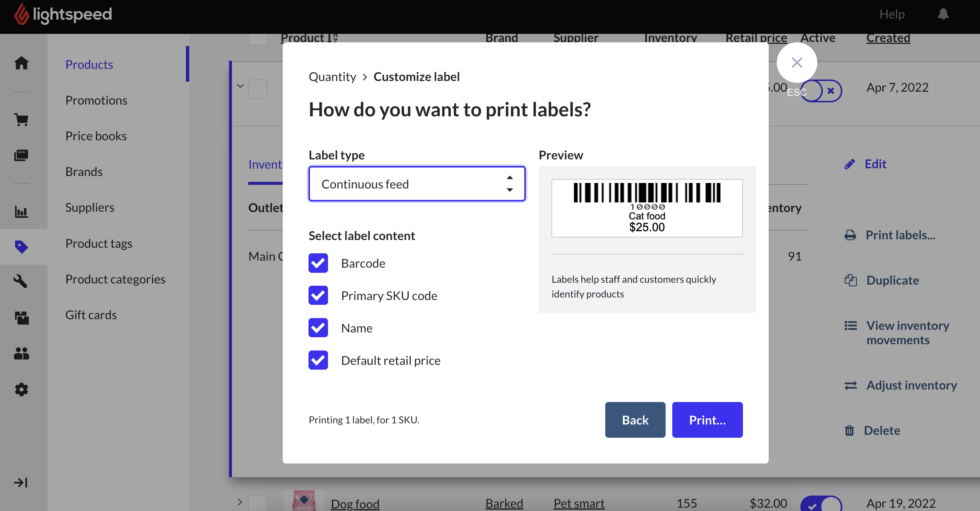This screenshot has height=511, width=980.
Task: Uncheck the Primary SKU code checkbox
Action: pyautogui.click(x=318, y=295)
